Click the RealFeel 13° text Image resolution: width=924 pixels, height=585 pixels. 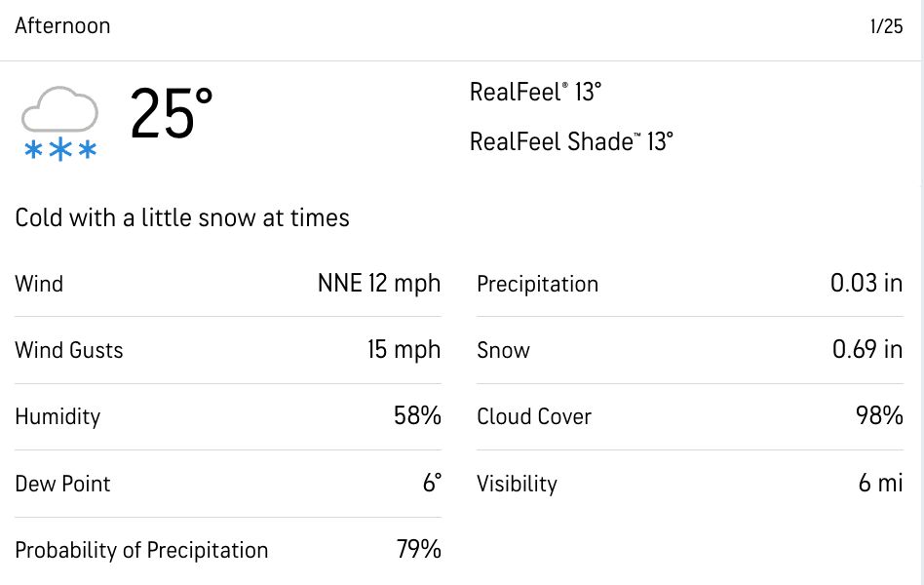(x=535, y=93)
